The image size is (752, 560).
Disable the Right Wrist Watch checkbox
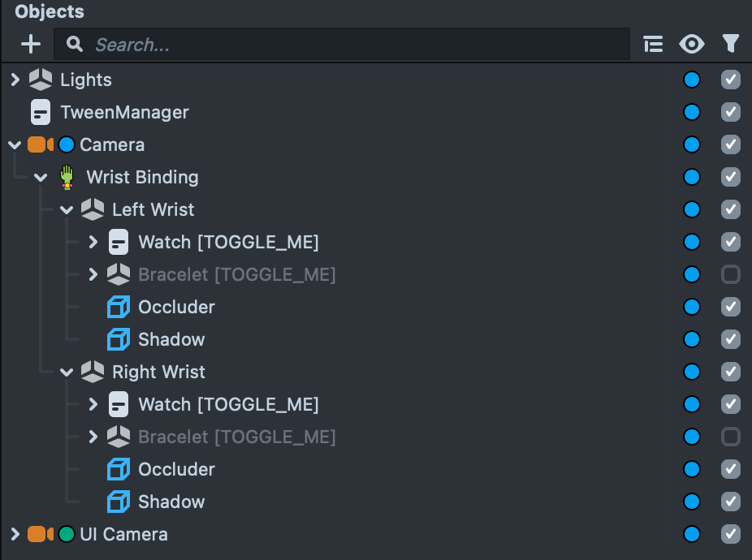click(731, 404)
